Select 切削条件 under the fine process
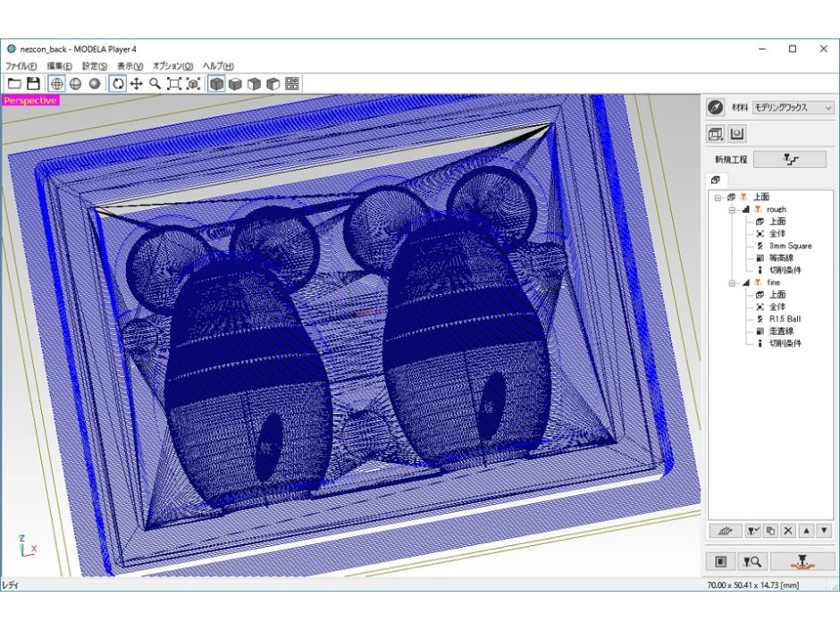This screenshot has width=840, height=630. click(785, 343)
